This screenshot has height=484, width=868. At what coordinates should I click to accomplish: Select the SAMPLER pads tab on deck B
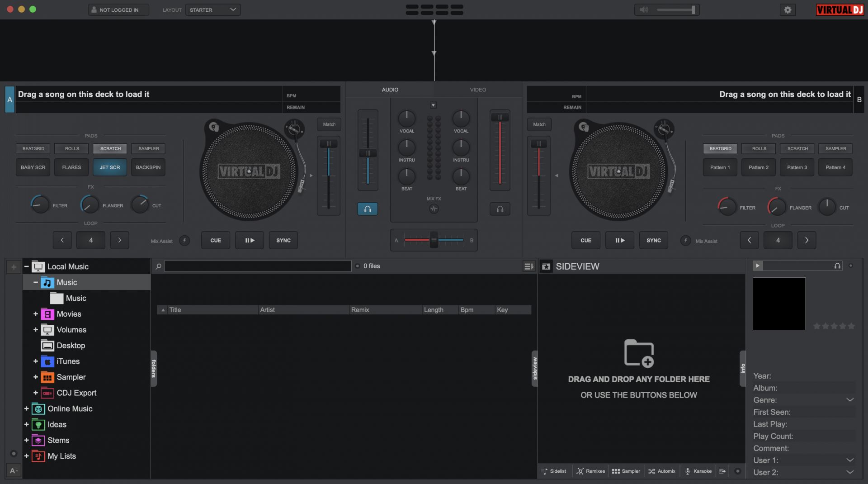point(835,148)
